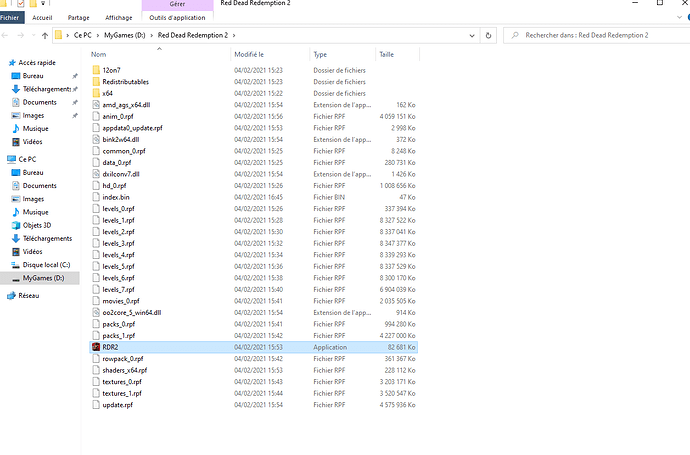Image resolution: width=690 pixels, height=455 pixels.
Task: Open the Outils d'application tab
Action: (177, 18)
